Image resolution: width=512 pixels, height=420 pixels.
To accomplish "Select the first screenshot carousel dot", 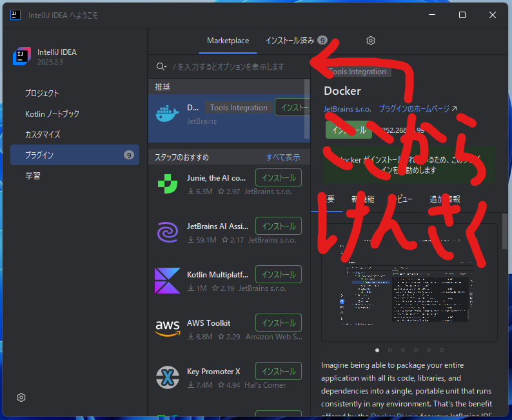I will pos(377,350).
